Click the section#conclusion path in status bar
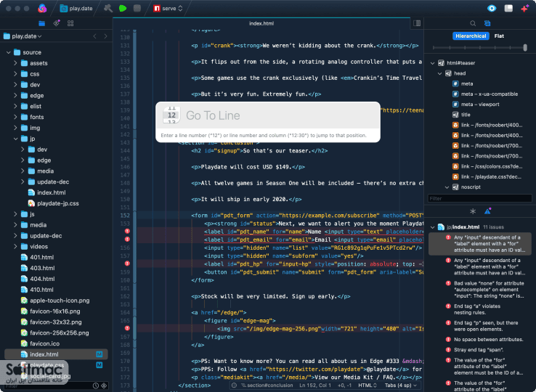The width and height of the screenshot is (536, 392). point(267,385)
